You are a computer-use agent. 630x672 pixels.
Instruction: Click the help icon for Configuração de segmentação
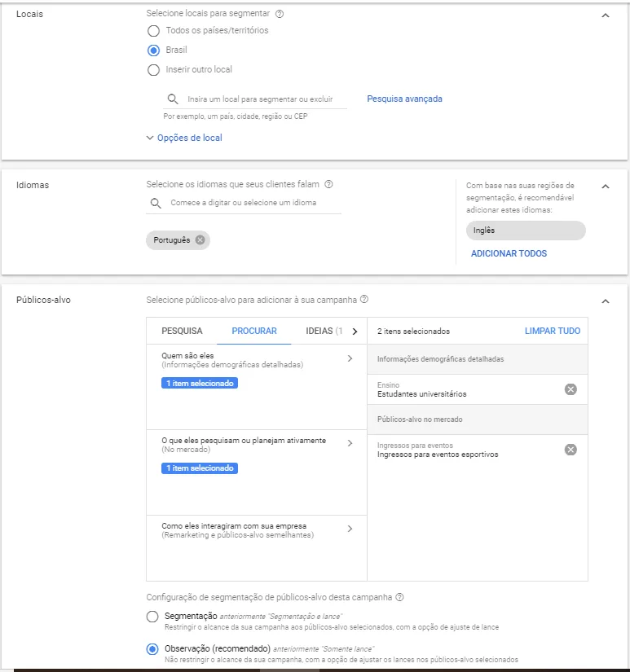coord(399,597)
